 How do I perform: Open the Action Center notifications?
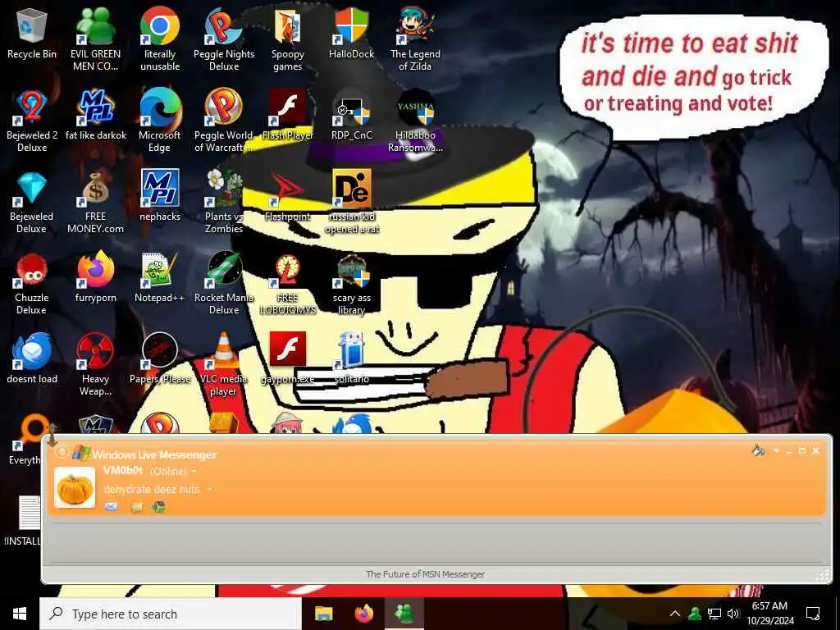(813, 614)
